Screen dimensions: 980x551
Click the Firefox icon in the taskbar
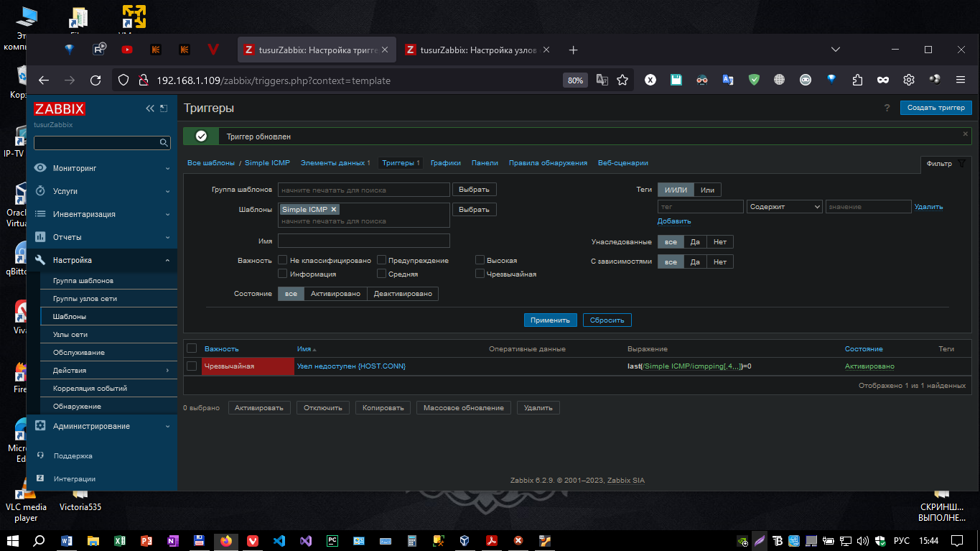point(227,540)
